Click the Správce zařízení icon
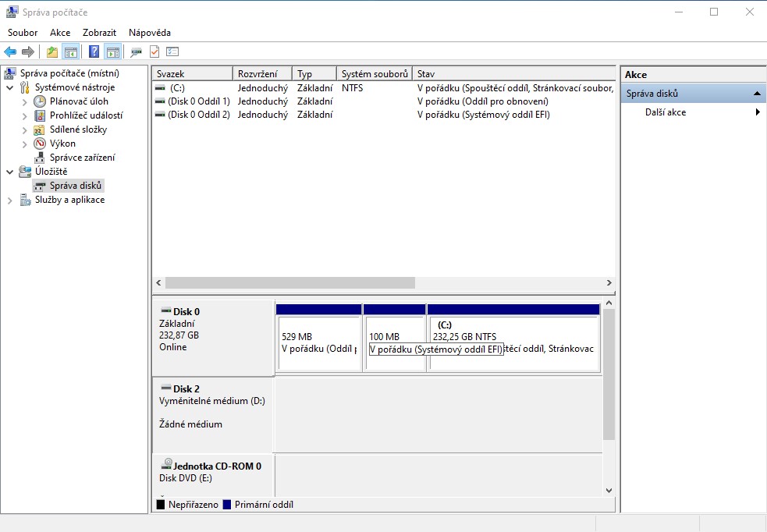This screenshot has height=532, width=767. tap(40, 158)
